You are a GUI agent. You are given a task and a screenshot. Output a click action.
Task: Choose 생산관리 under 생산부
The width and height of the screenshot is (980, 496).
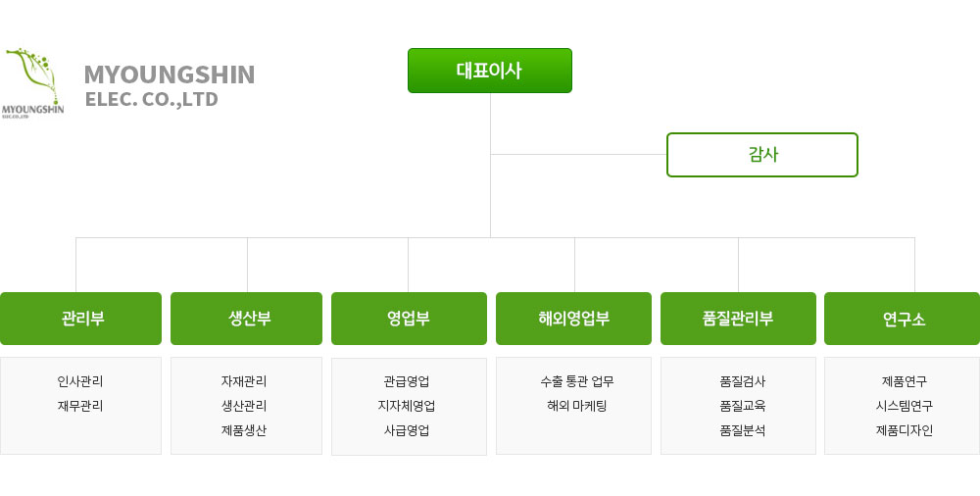point(244,406)
